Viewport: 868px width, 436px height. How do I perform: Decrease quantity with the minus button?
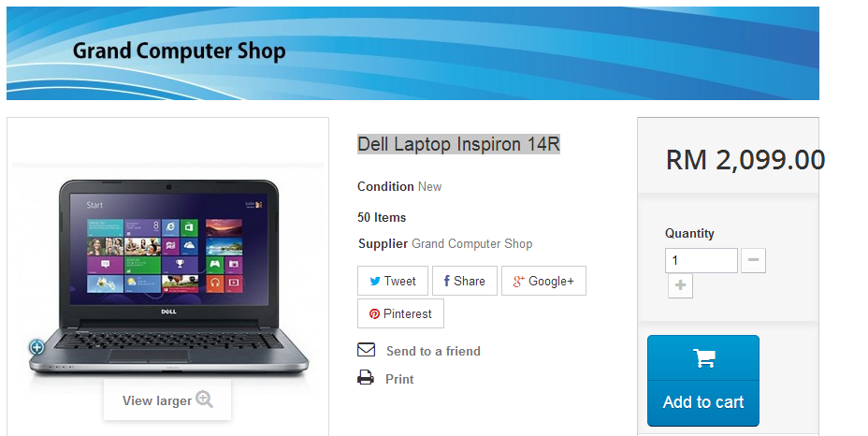[x=753, y=260]
